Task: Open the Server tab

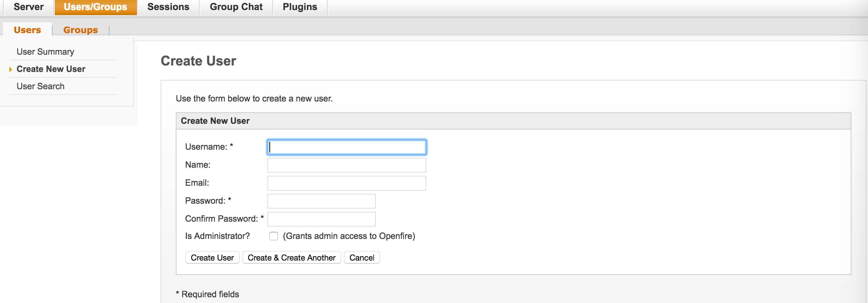Action: pyautogui.click(x=28, y=7)
